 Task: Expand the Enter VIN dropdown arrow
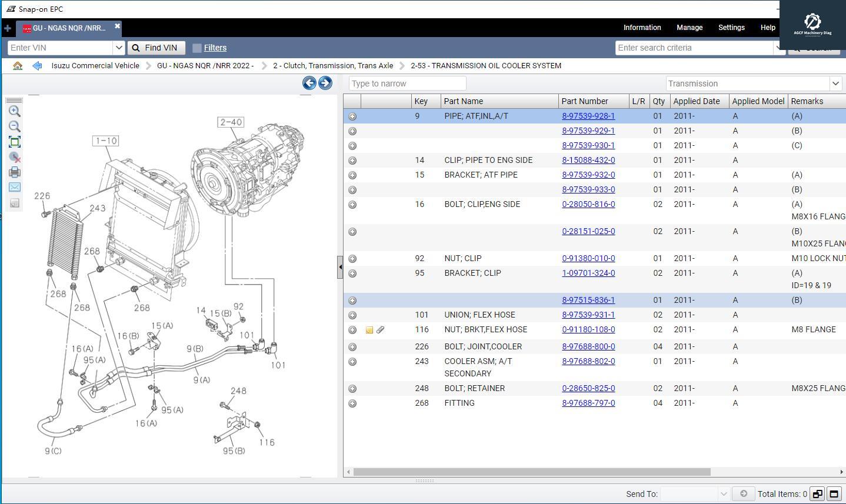pos(118,48)
